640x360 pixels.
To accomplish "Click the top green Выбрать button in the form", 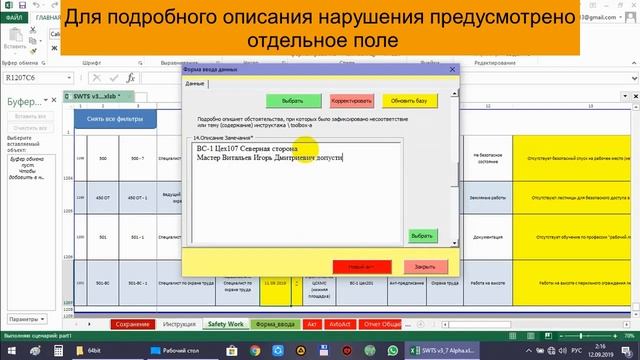I will click(293, 101).
